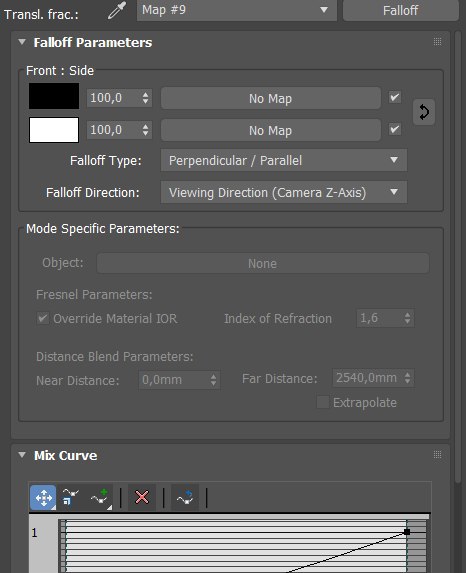Click the Fresnel Parameters label
This screenshot has height=573, width=466.
click(x=94, y=295)
